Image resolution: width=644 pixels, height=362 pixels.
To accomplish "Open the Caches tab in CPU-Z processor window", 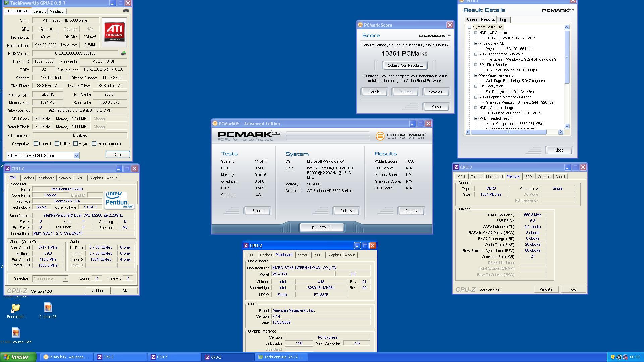I will [28, 178].
